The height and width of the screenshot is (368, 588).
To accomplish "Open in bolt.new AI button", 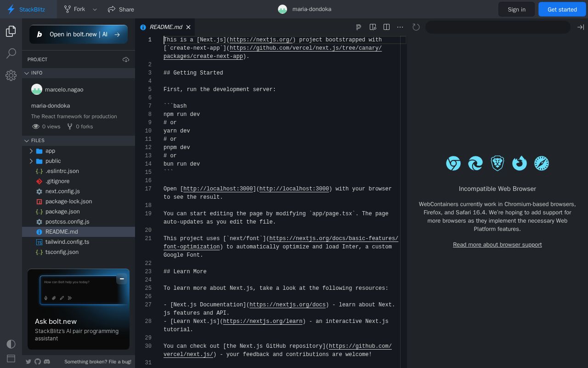I will 79,34.
